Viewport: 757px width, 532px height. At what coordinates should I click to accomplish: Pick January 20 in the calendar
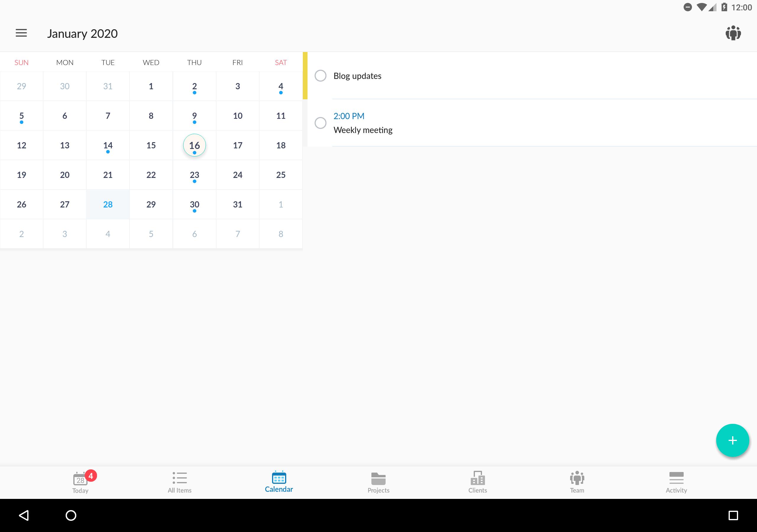[x=65, y=175]
